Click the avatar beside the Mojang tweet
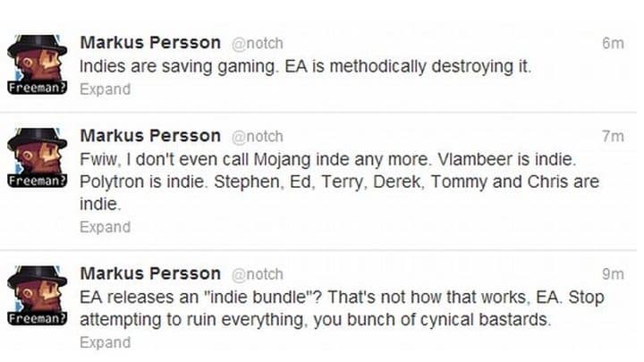Viewport: 644px width, 362px height. [x=37, y=156]
